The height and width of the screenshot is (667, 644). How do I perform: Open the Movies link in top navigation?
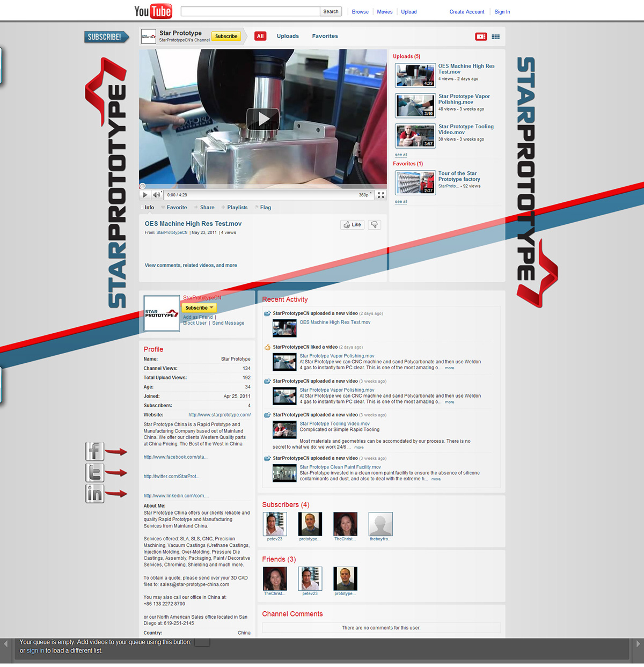click(x=385, y=12)
